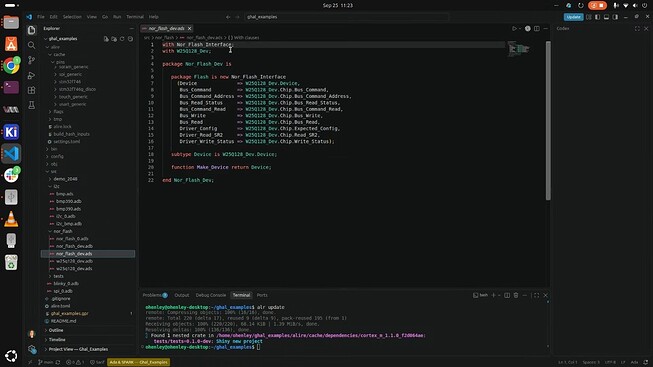Expand the demo_2048 folder

[65, 179]
